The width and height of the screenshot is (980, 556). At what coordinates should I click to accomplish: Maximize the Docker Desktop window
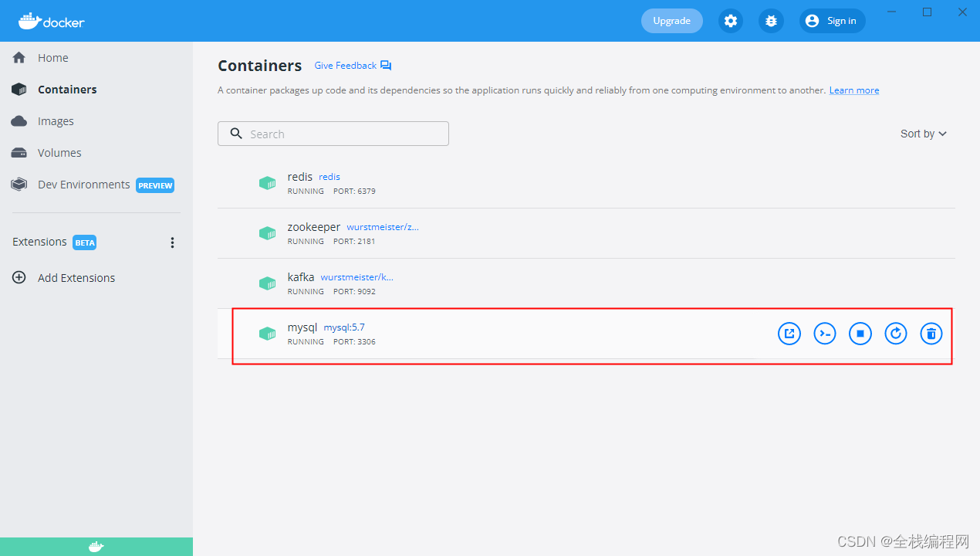[x=928, y=12]
